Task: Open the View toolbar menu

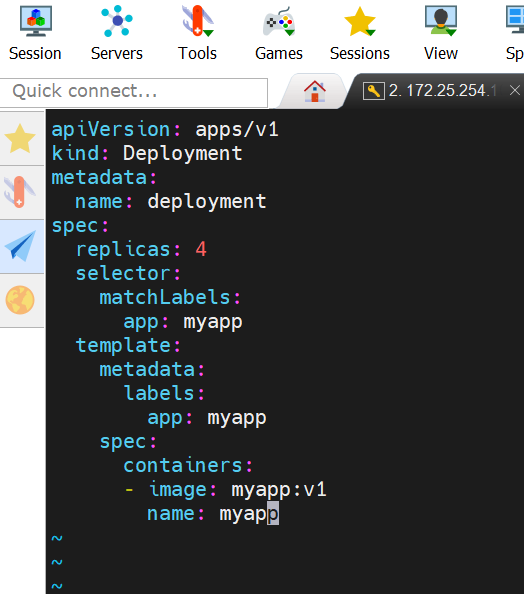Action: coord(441,34)
